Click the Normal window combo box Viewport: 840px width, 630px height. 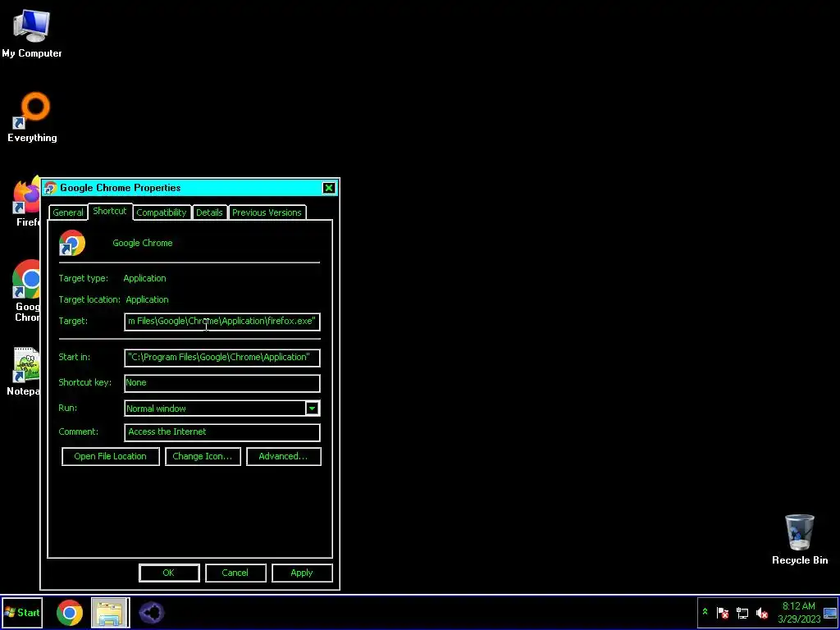(x=222, y=409)
